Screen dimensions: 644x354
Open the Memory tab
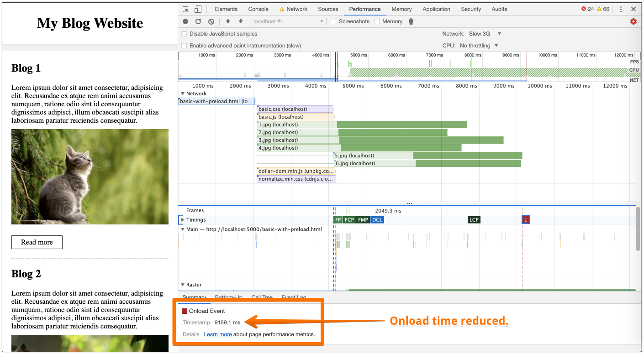click(401, 9)
